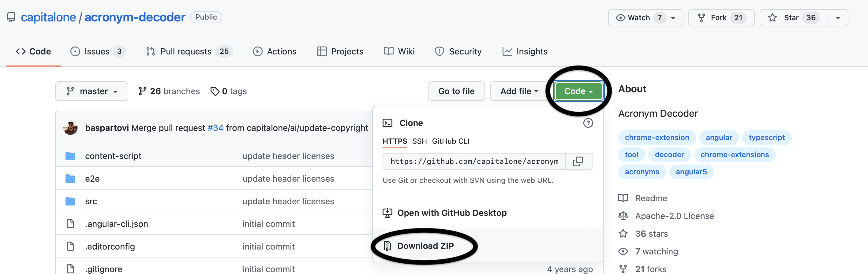View the 36 stars link

coord(643,234)
